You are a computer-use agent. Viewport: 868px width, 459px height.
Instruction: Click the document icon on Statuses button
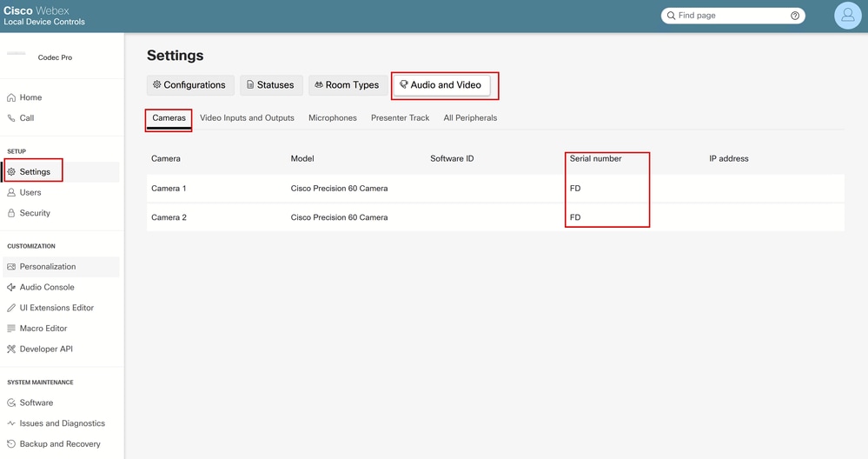pyautogui.click(x=250, y=84)
